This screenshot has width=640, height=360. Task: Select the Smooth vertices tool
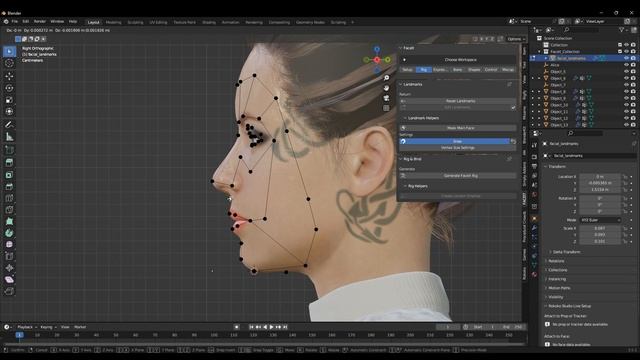pos(9,244)
